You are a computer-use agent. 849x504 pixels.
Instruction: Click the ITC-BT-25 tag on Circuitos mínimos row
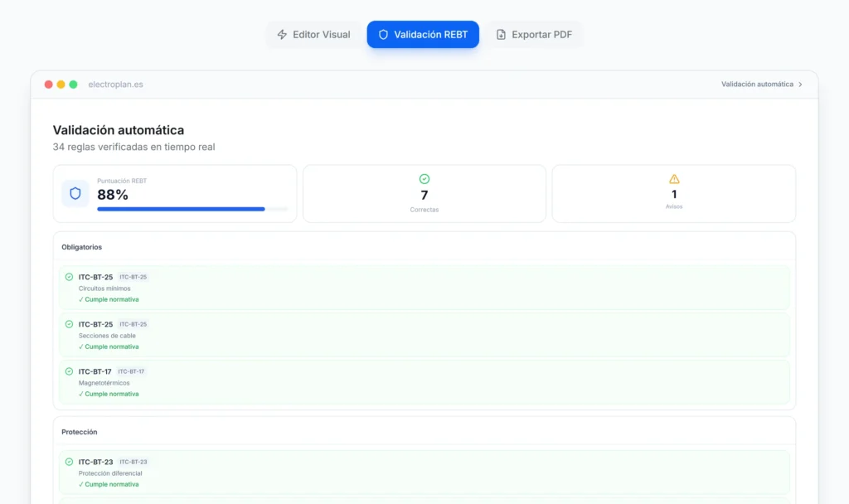(x=133, y=277)
